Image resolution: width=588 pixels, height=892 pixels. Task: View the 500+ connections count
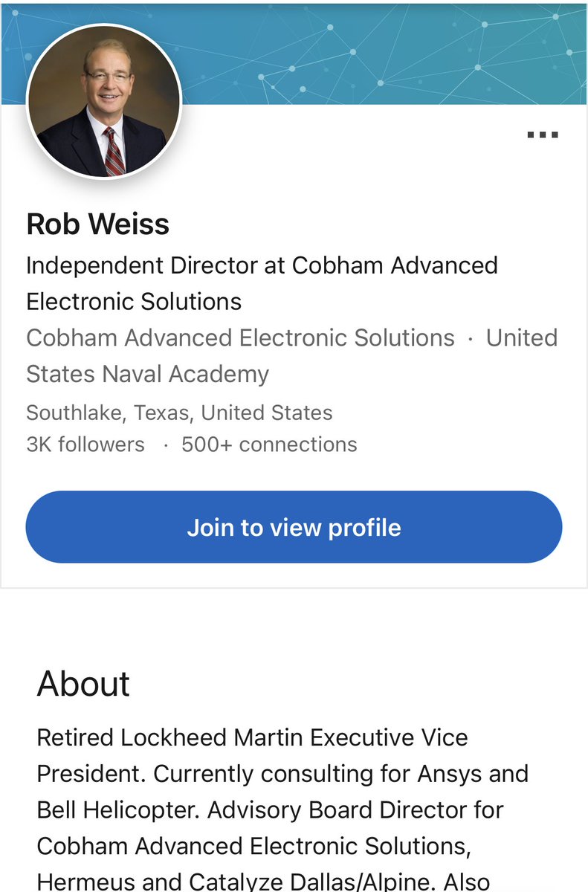pyautogui.click(x=269, y=445)
